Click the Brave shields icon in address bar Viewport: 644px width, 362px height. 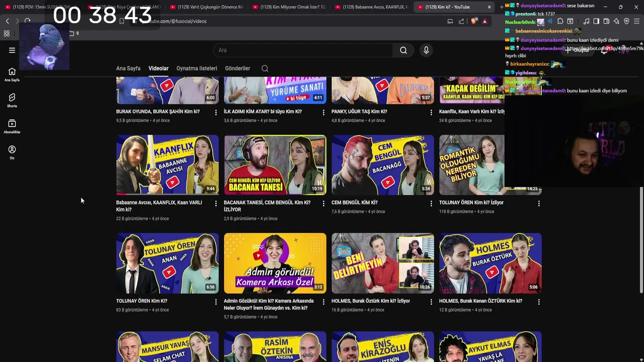474,21
